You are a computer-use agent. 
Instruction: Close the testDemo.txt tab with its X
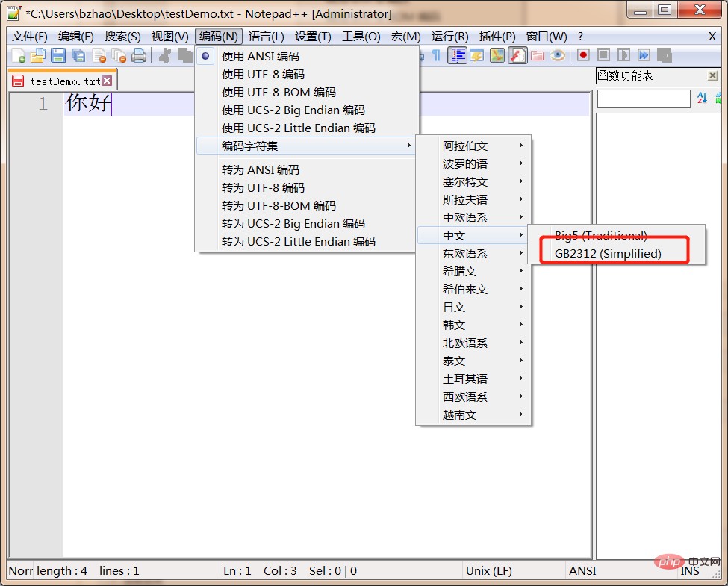tap(107, 81)
